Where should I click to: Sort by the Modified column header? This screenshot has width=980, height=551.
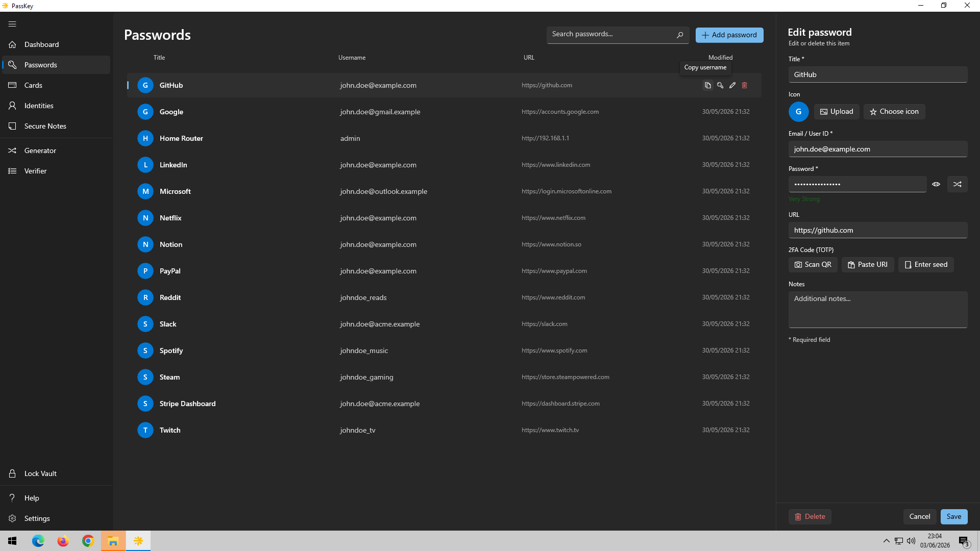pyautogui.click(x=720, y=58)
